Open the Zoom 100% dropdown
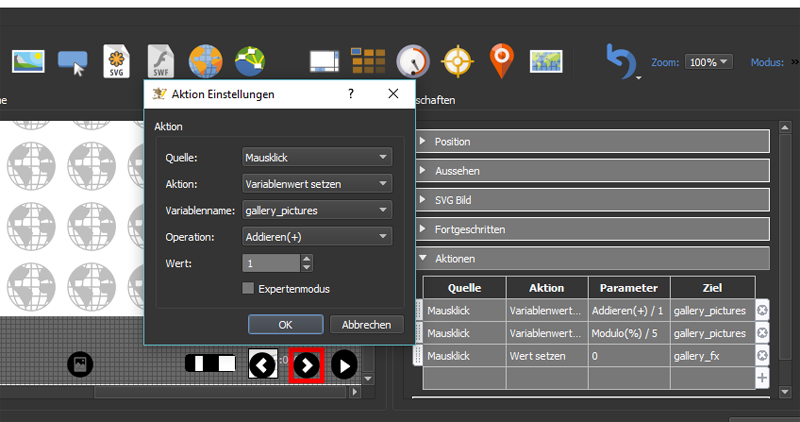Image resolution: width=800 pixels, height=422 pixels. point(710,62)
